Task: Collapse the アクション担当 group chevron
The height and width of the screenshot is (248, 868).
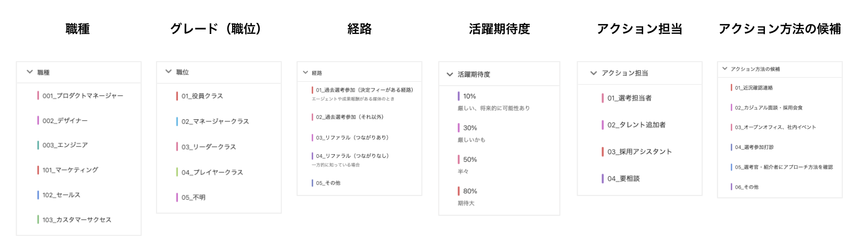Action: pyautogui.click(x=593, y=73)
